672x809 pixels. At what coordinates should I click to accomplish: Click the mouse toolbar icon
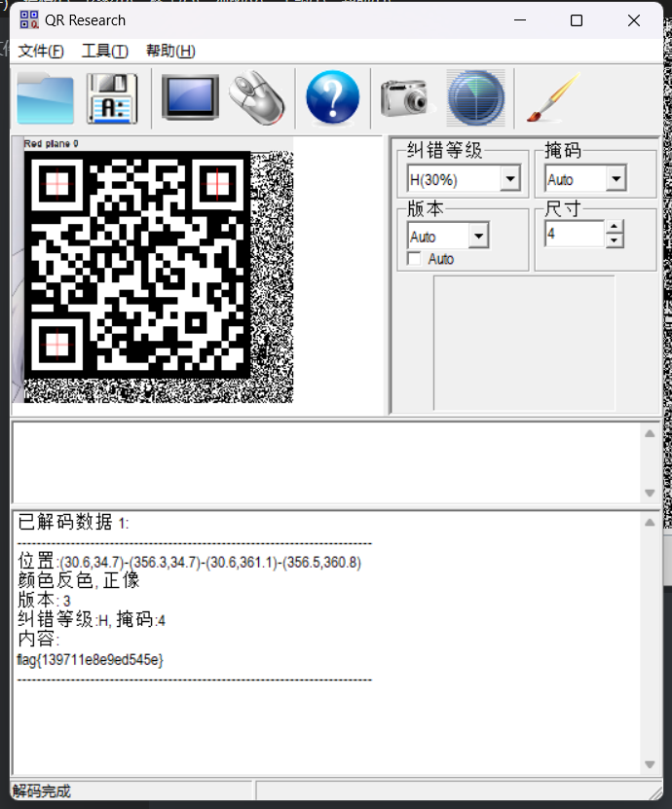tap(257, 98)
